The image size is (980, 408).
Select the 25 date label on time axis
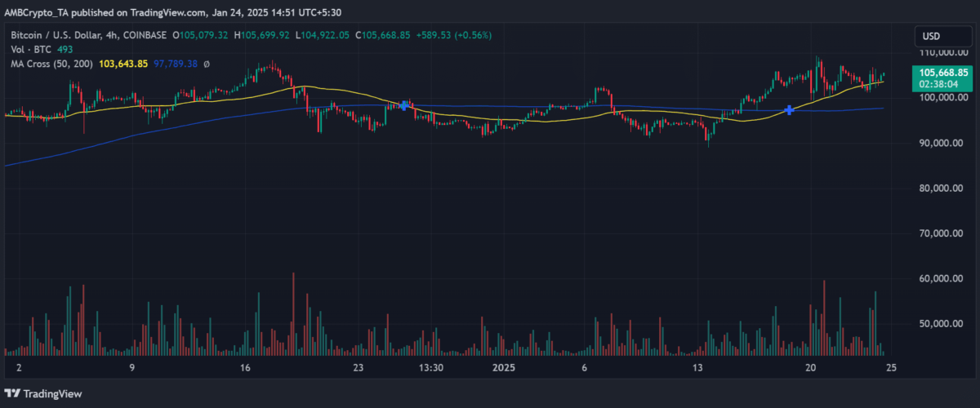(891, 367)
